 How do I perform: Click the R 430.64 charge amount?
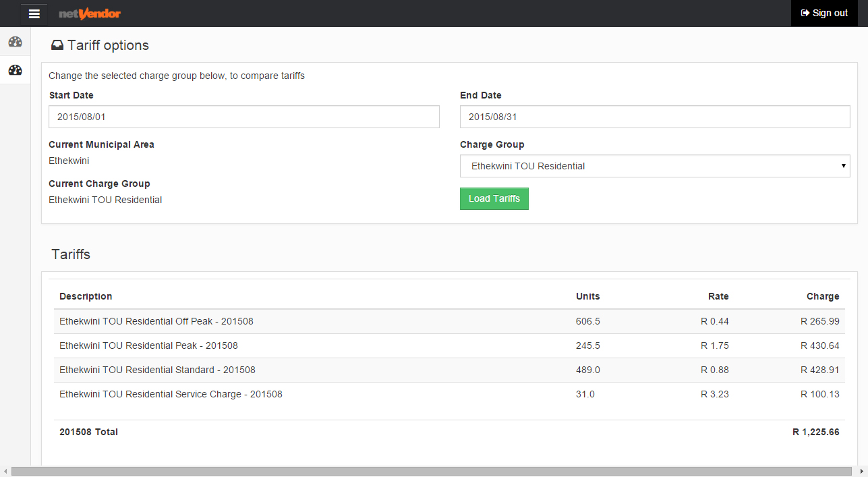820,345
